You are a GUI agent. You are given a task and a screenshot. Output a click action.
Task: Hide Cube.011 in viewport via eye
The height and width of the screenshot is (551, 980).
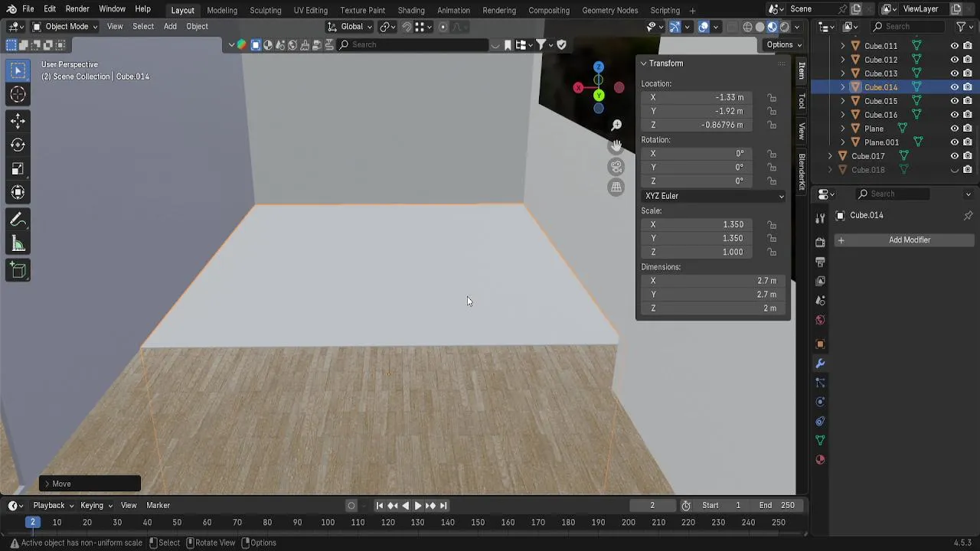click(x=955, y=46)
